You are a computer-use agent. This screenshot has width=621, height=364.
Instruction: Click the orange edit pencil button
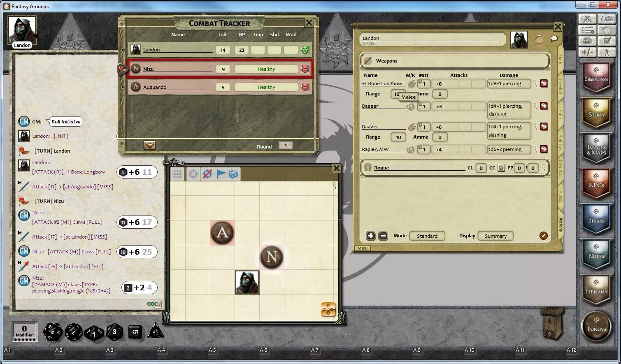coord(543,236)
